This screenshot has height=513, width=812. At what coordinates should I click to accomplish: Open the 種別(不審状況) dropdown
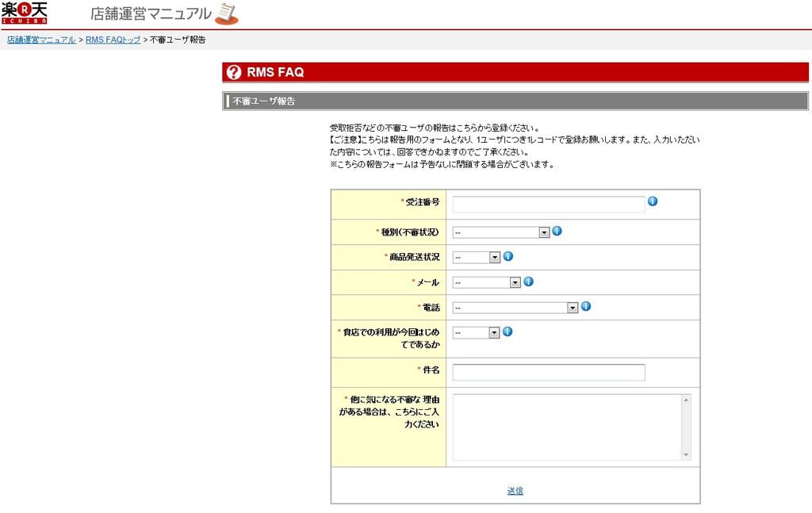[x=501, y=232]
